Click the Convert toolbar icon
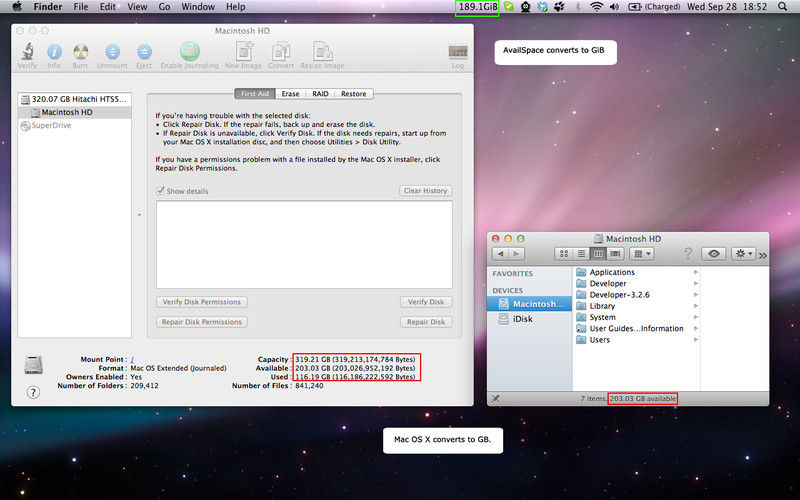The width and height of the screenshot is (800, 500). (x=281, y=52)
